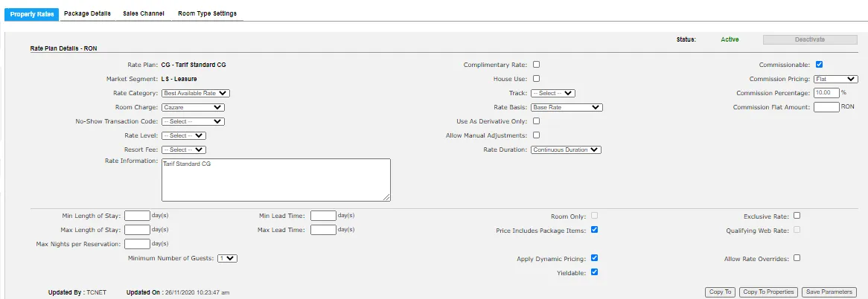This screenshot has height=299, width=868.
Task: Open the Commission Pricing dropdown
Action: pos(837,79)
